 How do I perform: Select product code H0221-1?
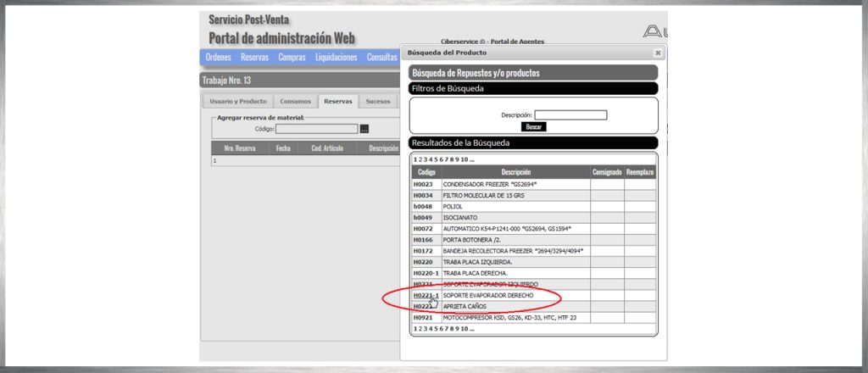(x=426, y=295)
